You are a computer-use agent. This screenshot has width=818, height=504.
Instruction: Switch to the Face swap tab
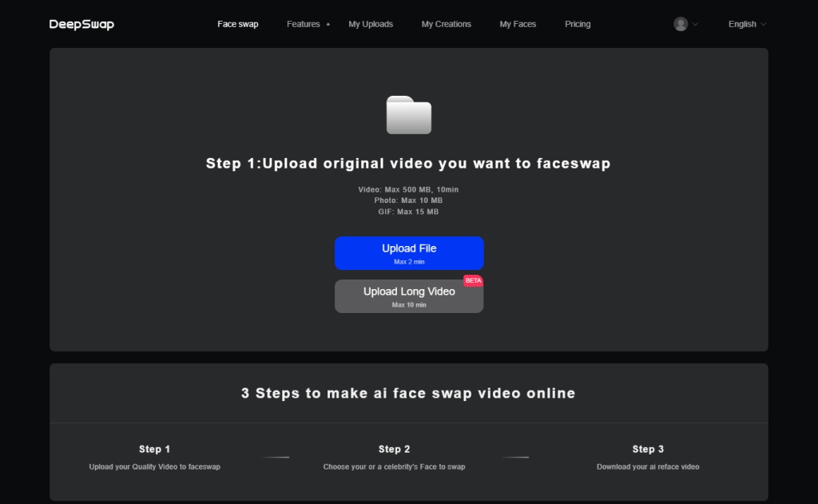(237, 24)
